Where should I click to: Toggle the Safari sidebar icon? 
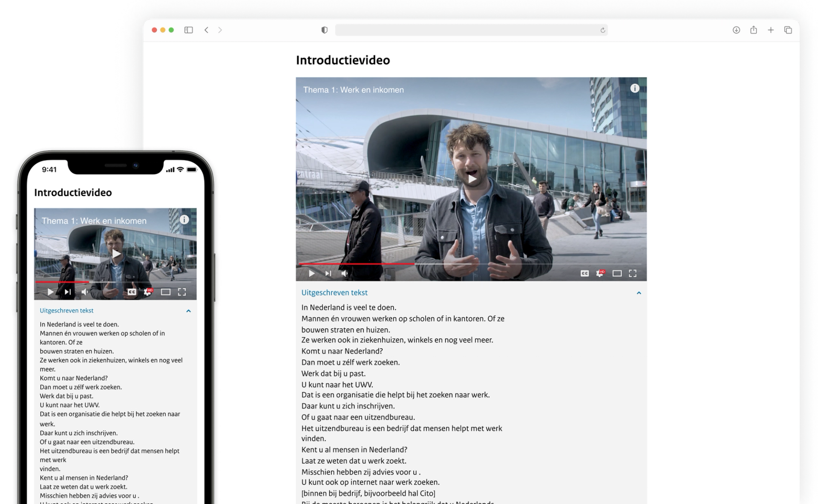click(x=188, y=30)
